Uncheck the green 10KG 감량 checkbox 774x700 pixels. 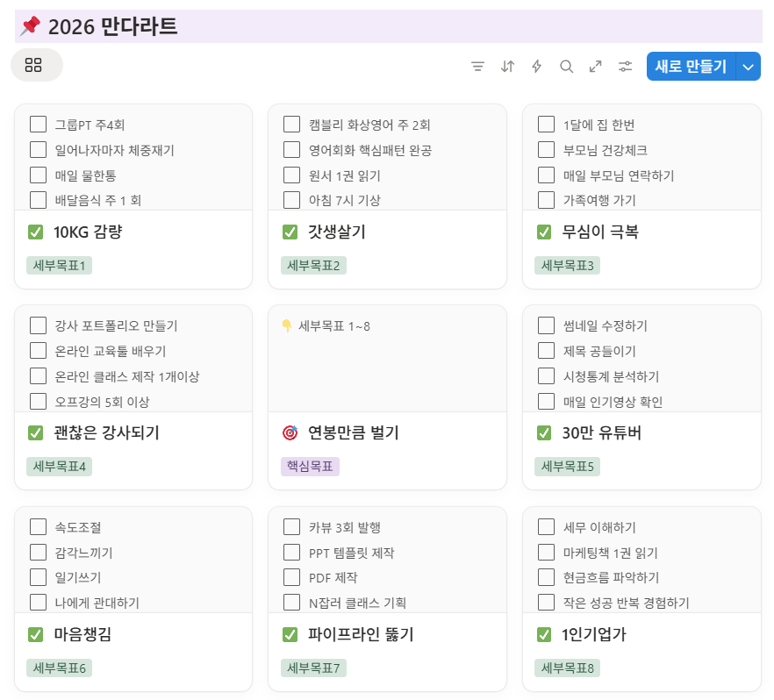(x=36, y=232)
